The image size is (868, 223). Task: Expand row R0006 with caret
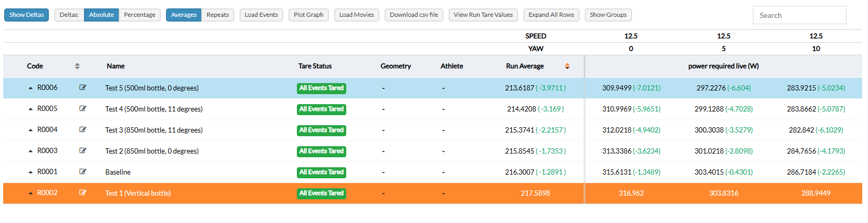[30, 88]
